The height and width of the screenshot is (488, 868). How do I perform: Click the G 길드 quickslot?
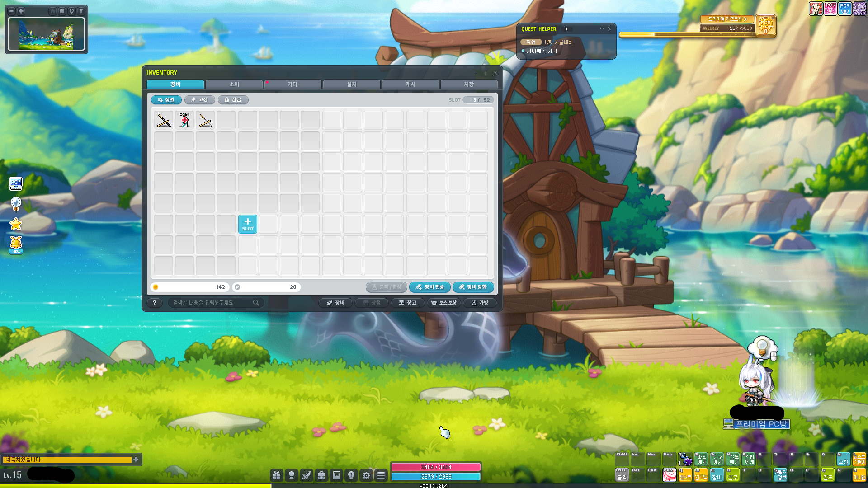point(828,475)
